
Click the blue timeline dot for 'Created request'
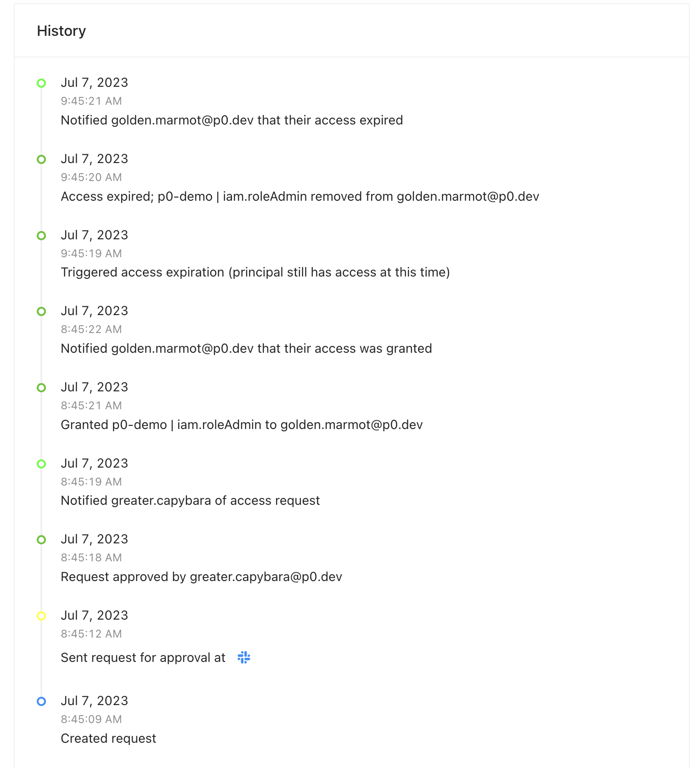coord(41,701)
